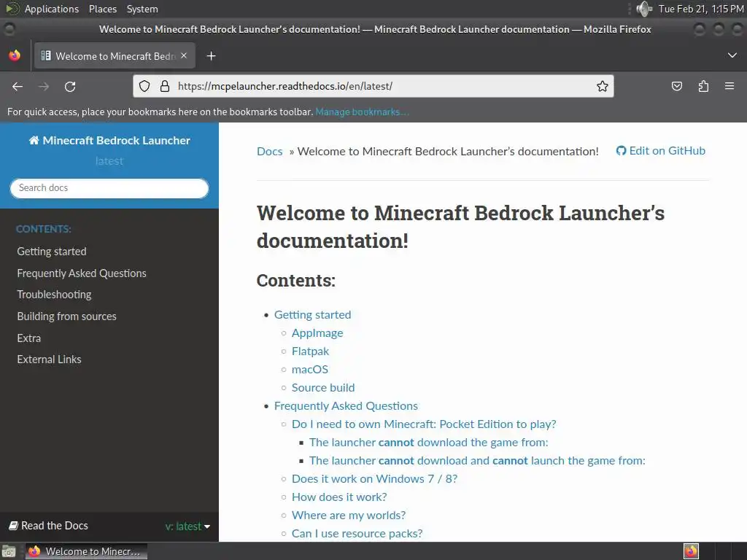The width and height of the screenshot is (747, 560).
Task: Open the System menu
Action: point(142,9)
